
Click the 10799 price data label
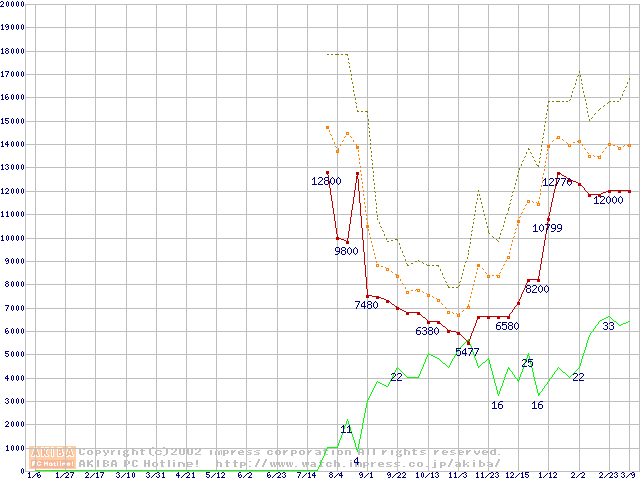point(547,228)
